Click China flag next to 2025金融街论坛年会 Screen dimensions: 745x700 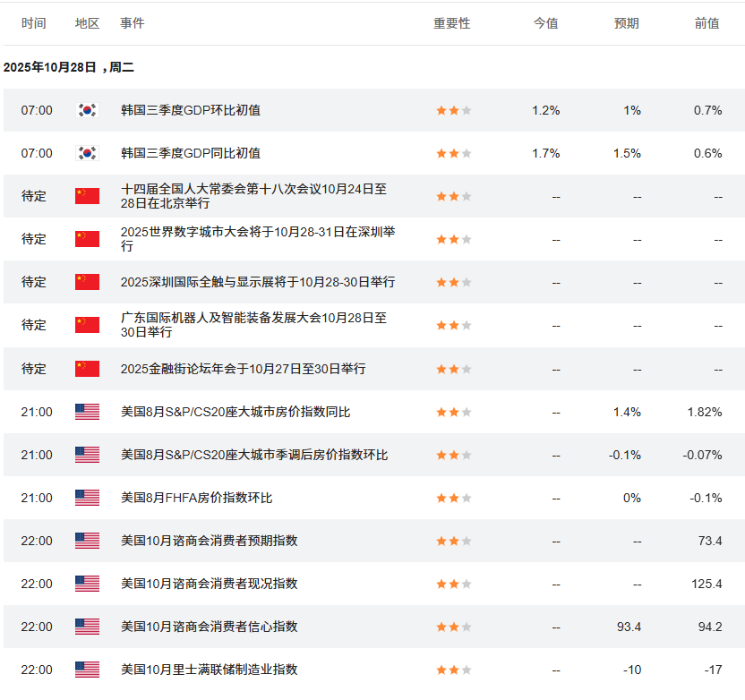tap(87, 369)
